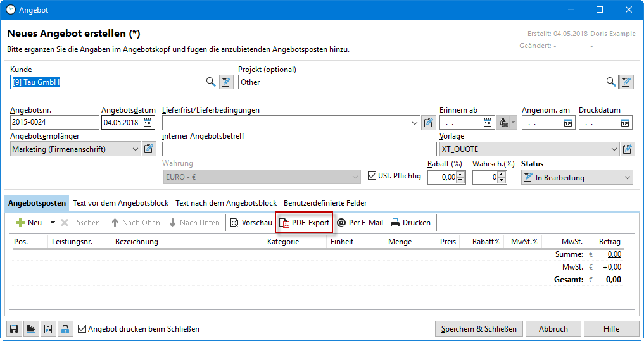Switch to Text vor dem Angebotsblock tab

(120, 203)
